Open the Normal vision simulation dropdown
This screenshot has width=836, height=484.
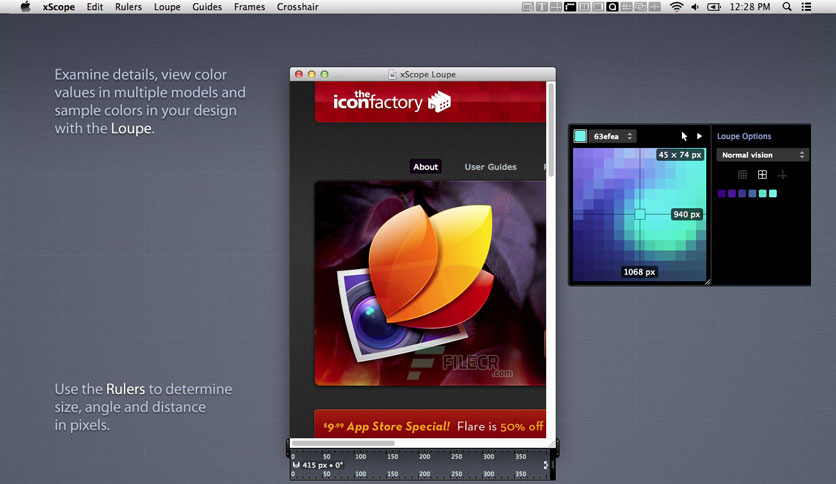click(x=762, y=155)
